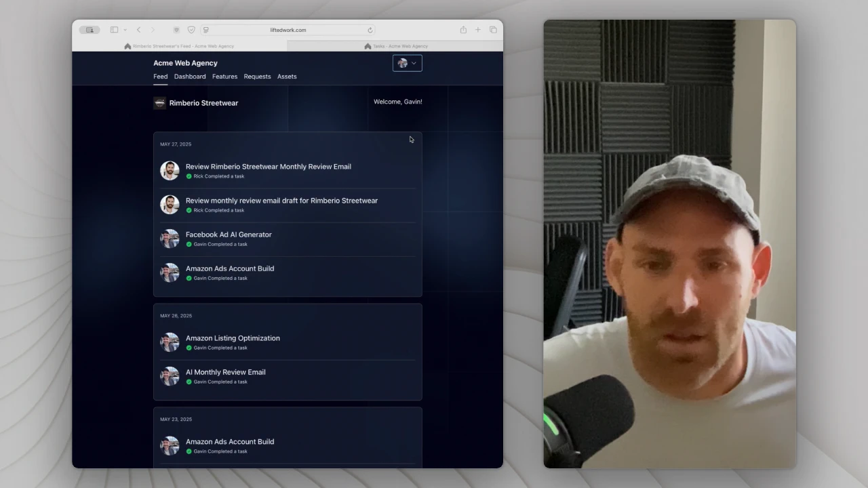Viewport: 868px width, 488px height.
Task: Click Gavin's avatar on Facebook Ad AI Generator
Action: coord(170,239)
